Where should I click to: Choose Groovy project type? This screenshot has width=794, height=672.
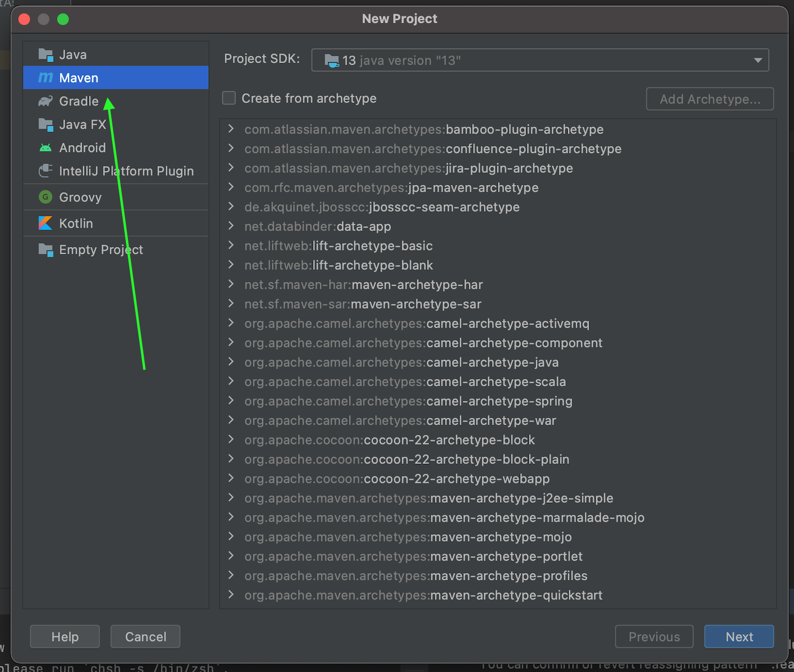pyautogui.click(x=116, y=197)
